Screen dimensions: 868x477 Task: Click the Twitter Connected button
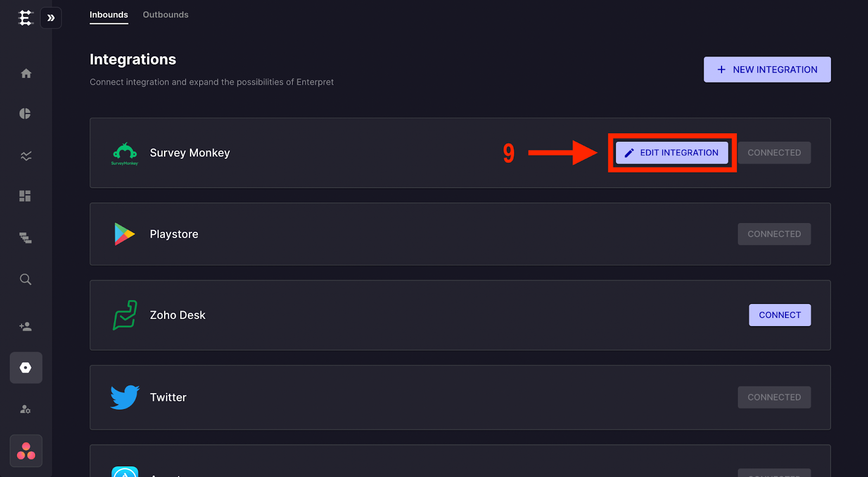[x=774, y=397]
